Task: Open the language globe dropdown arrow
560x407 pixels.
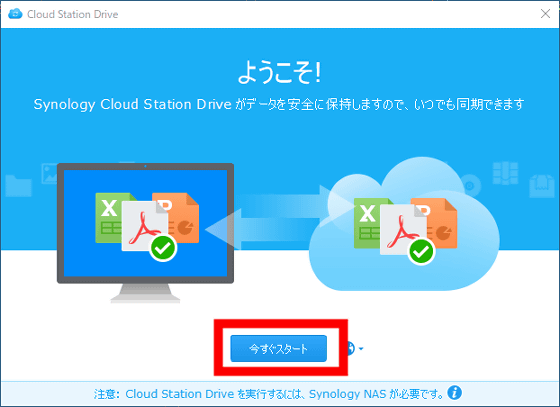Action: [x=361, y=348]
